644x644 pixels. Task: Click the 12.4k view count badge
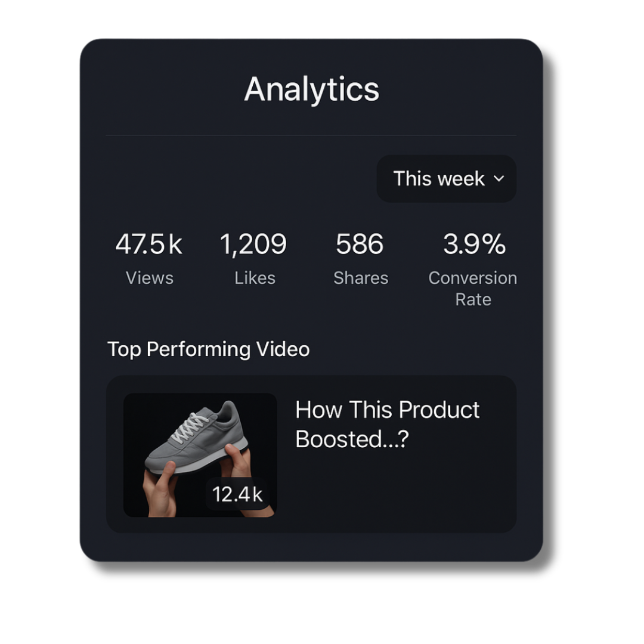pyautogui.click(x=237, y=494)
